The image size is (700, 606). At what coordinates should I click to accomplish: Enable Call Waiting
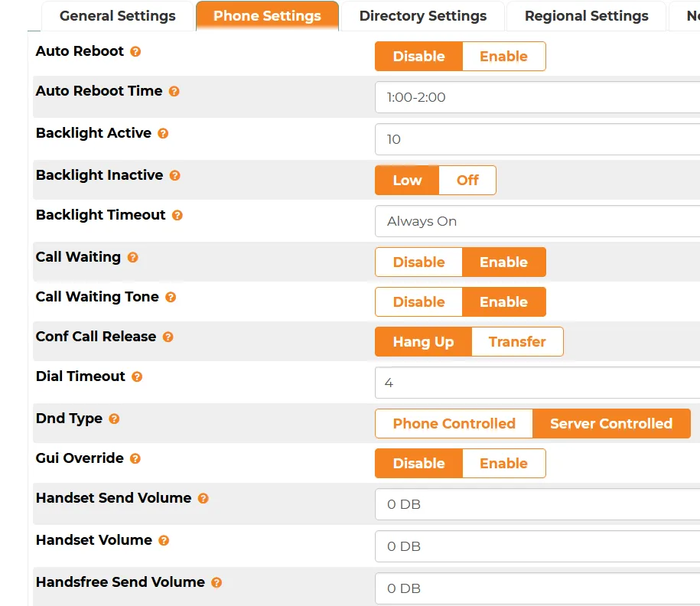point(504,262)
